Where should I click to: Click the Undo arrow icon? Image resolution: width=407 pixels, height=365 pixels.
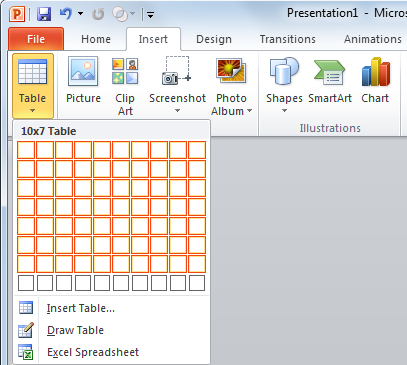66,14
